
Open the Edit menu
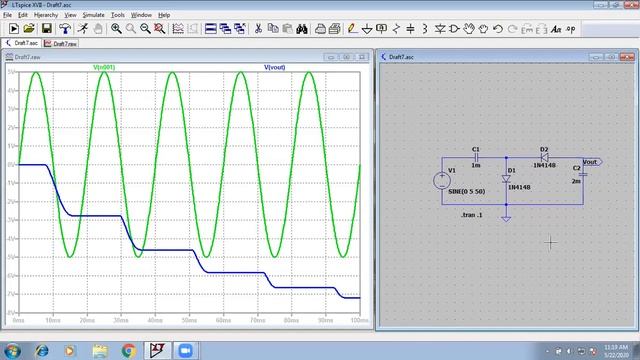point(23,15)
